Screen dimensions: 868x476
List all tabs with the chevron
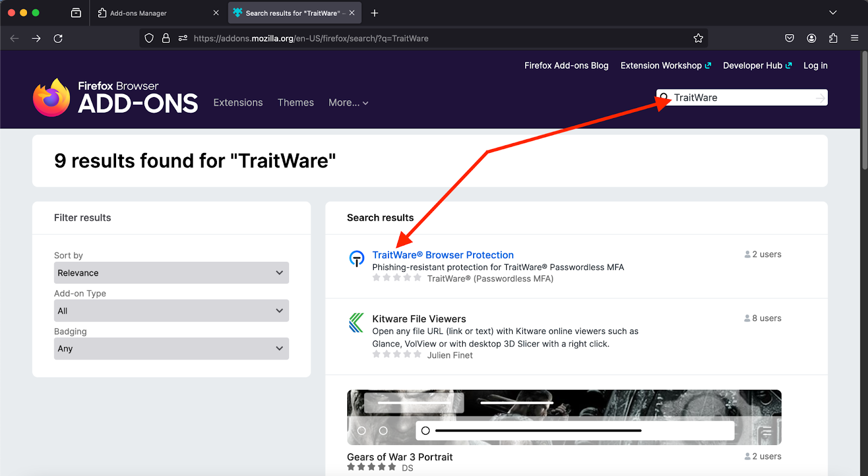click(x=833, y=12)
